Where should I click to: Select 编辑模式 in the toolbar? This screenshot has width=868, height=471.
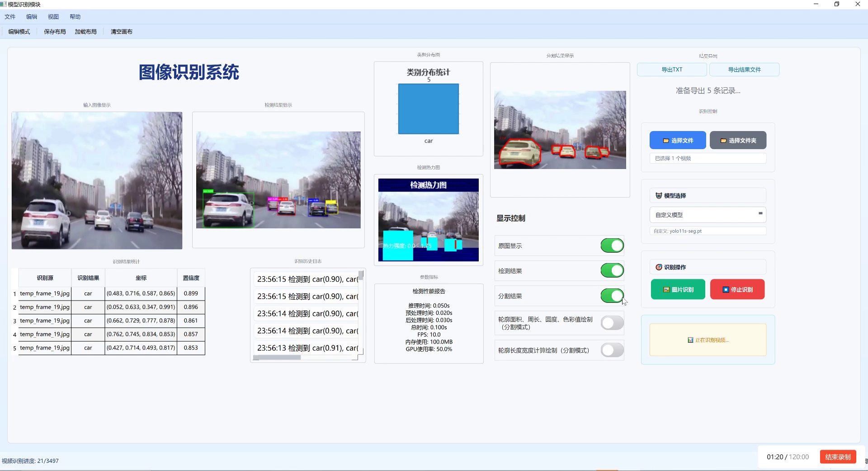19,32
